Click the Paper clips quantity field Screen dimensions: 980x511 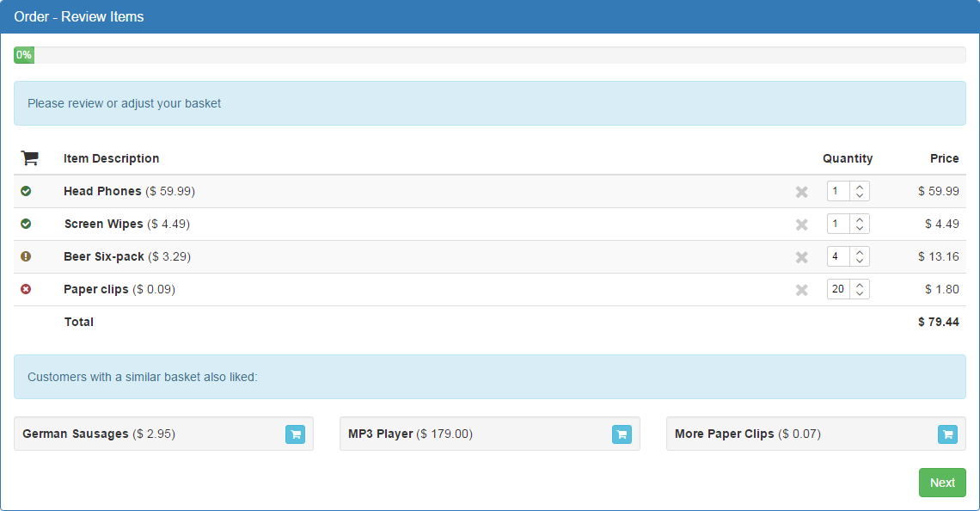coord(838,289)
